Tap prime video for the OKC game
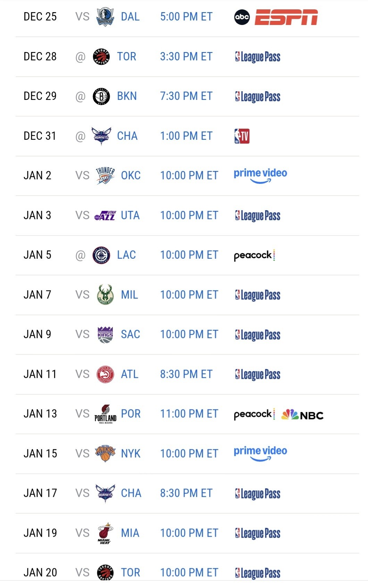Viewport: 368px width, 588px height. point(260,176)
